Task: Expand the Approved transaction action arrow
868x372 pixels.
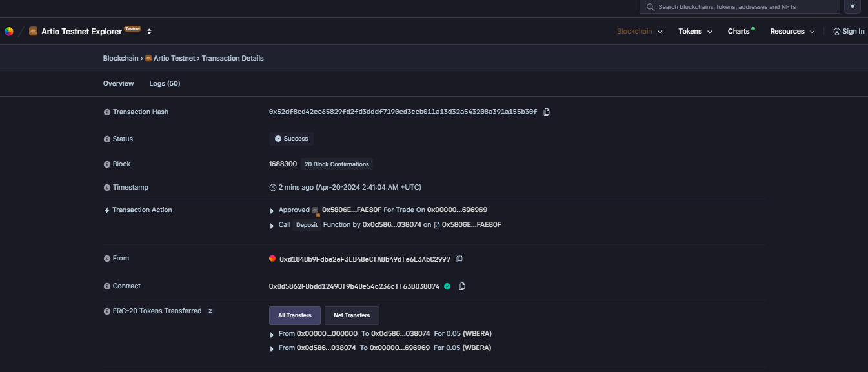Action: [272, 211]
